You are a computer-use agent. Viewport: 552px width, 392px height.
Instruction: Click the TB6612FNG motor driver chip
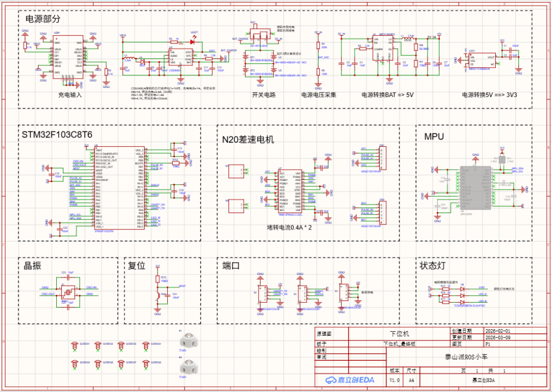289,190
